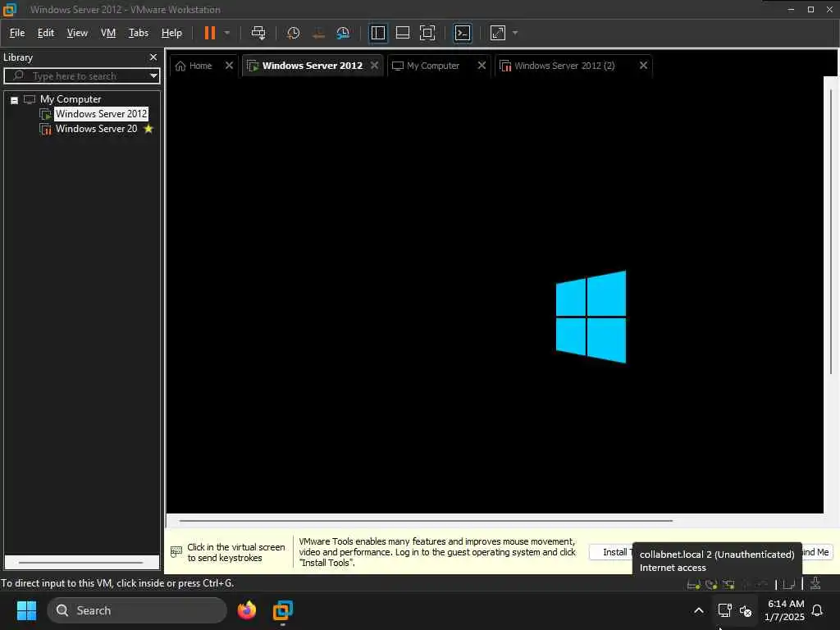Open Firefox from the taskbar

[x=246, y=610]
